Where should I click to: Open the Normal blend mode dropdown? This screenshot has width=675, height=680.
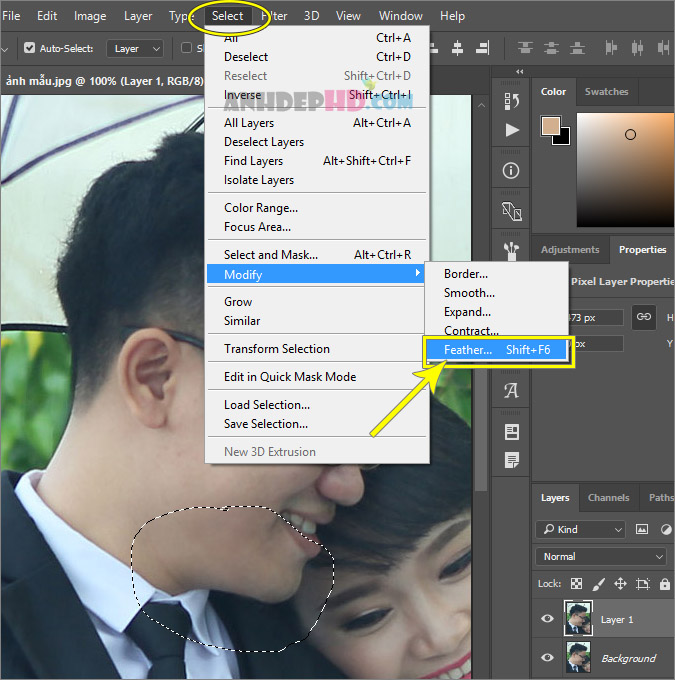(x=602, y=556)
